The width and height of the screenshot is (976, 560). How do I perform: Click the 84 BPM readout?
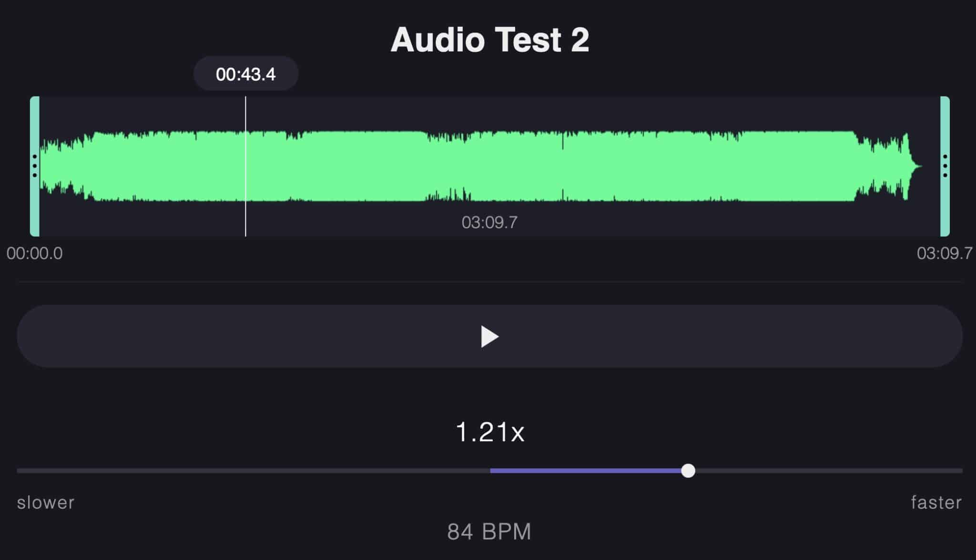click(489, 531)
